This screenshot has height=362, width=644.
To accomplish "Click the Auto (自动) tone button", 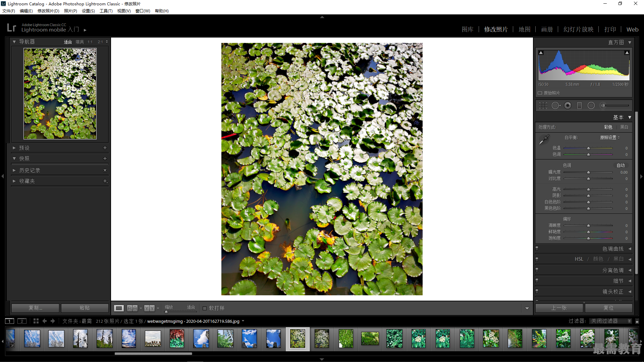I will [x=621, y=165].
